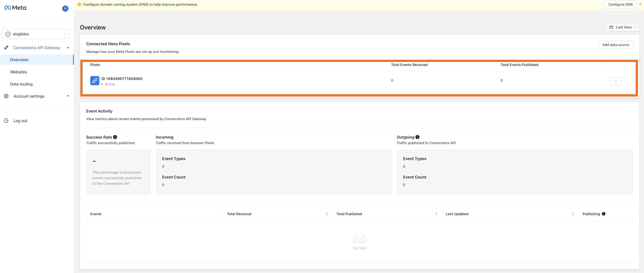Sort by Total Received column arrows

[x=327, y=214]
